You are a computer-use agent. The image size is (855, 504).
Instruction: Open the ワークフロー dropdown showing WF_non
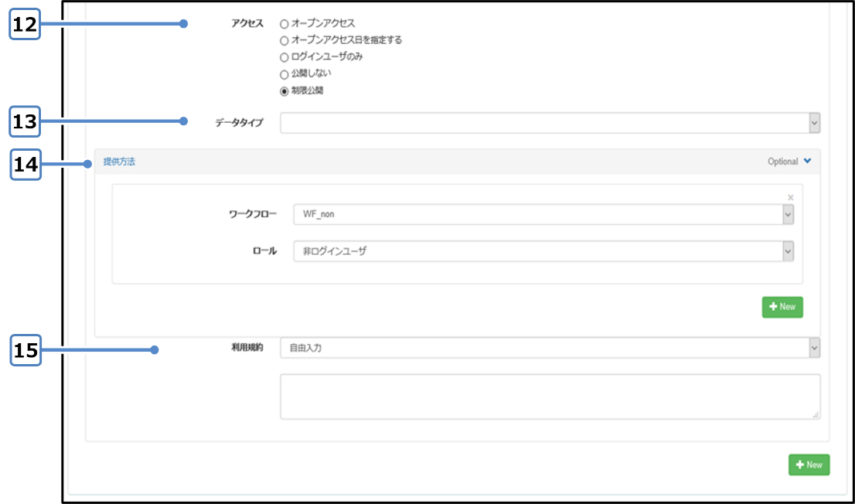pos(543,215)
